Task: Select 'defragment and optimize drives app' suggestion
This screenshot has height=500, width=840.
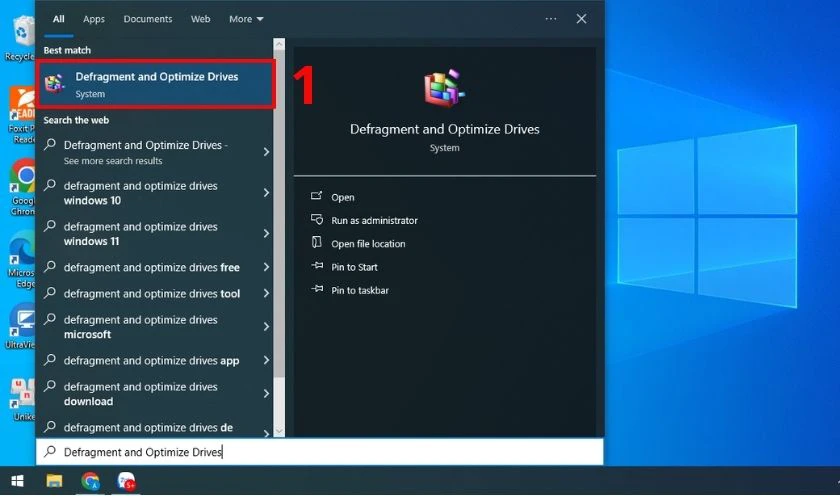Action: click(155, 360)
